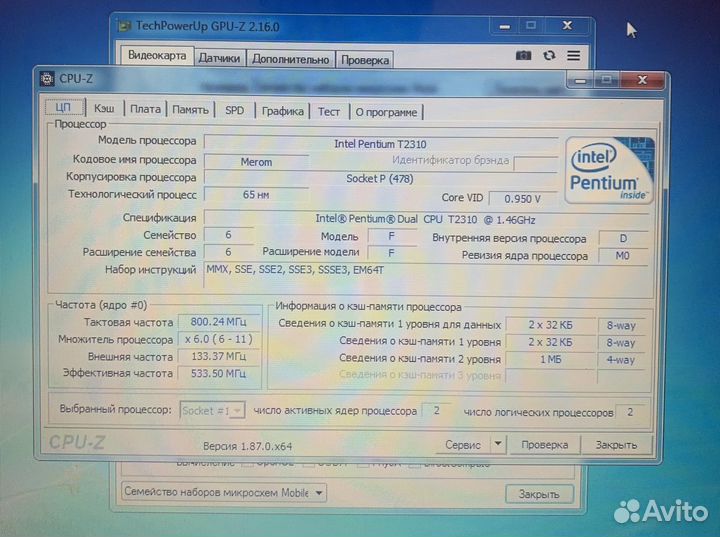The image size is (720, 537).
Task: Select GPU-Z Видеокарта tab
Action: [157, 56]
